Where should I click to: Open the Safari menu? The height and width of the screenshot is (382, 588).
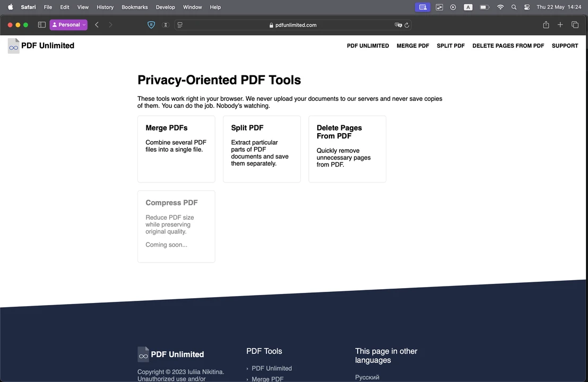(x=29, y=7)
